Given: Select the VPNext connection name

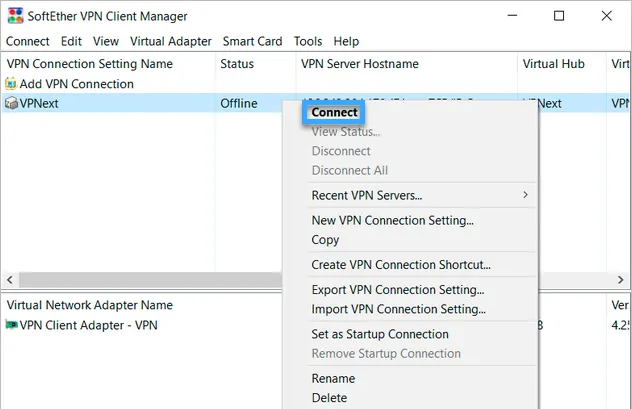Looking at the screenshot, I should [x=39, y=103].
